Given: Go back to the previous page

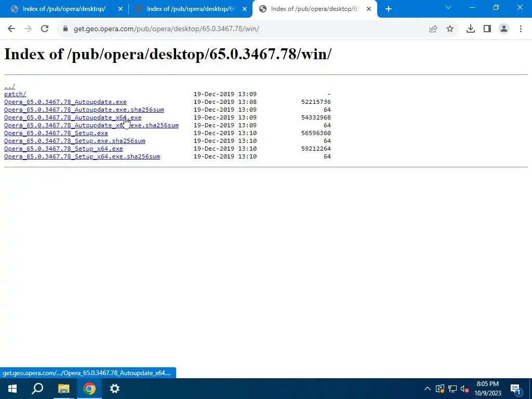Looking at the screenshot, I should [x=11, y=29].
